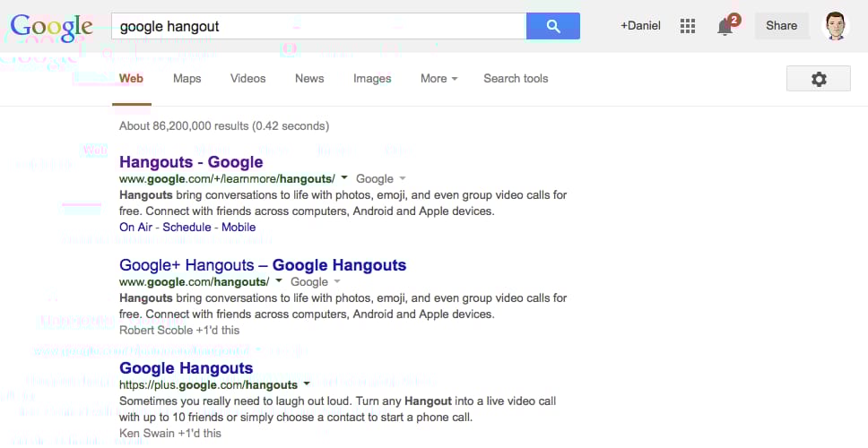Image resolution: width=868 pixels, height=448 pixels.
Task: Expand the More dropdown
Action: pos(439,79)
